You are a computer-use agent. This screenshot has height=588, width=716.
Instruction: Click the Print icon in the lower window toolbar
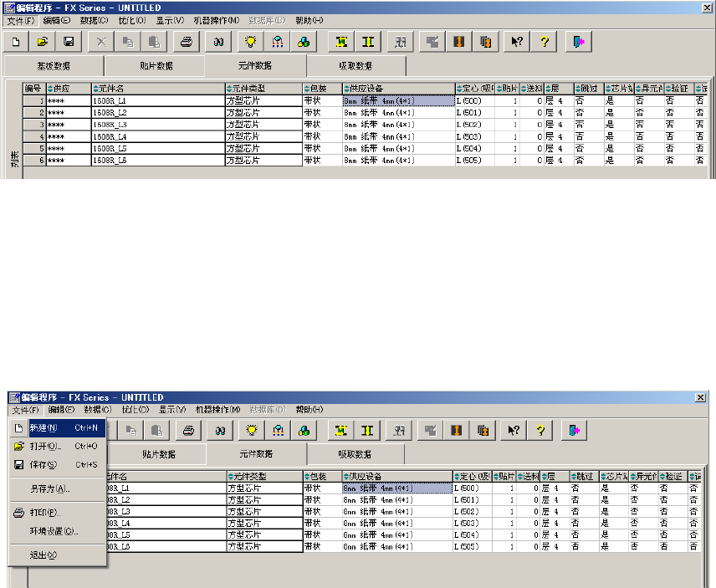pyautogui.click(x=188, y=431)
